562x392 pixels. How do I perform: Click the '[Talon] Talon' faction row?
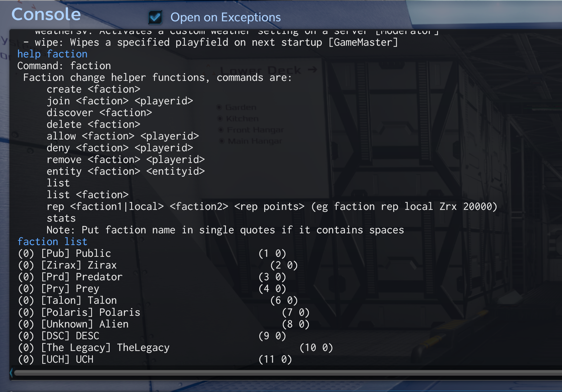pos(67,300)
